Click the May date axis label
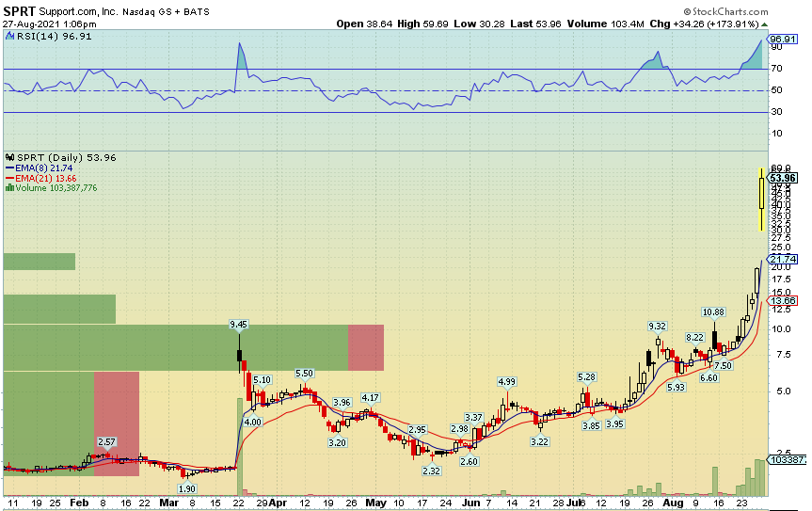The image size is (812, 511). coord(375,503)
